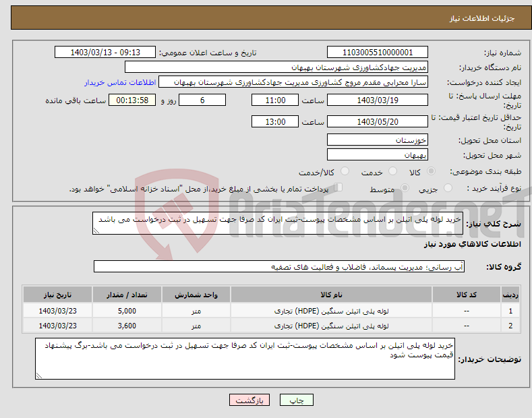Click the اطلاعات کالاهای مورد نیاز heading
The image size is (532, 418).
point(472,244)
